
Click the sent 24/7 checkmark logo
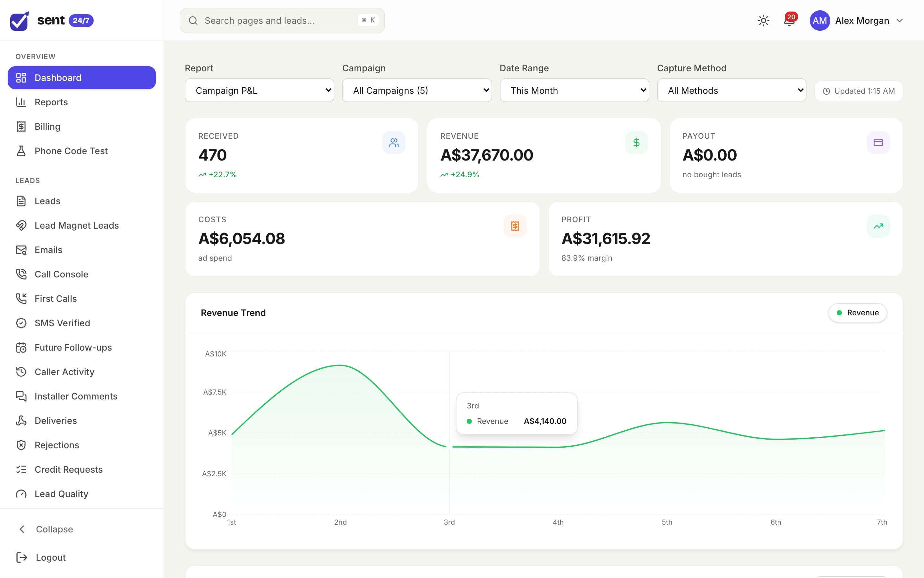(20, 21)
